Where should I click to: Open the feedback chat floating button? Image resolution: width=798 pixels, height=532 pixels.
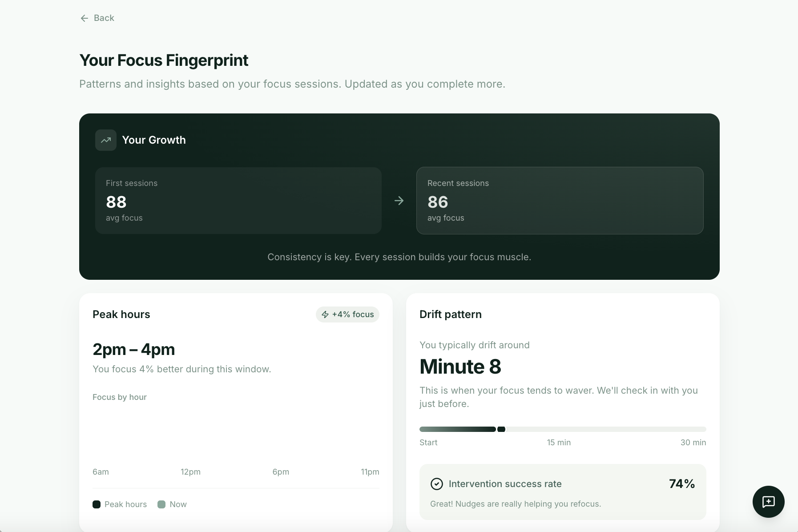coord(768,502)
